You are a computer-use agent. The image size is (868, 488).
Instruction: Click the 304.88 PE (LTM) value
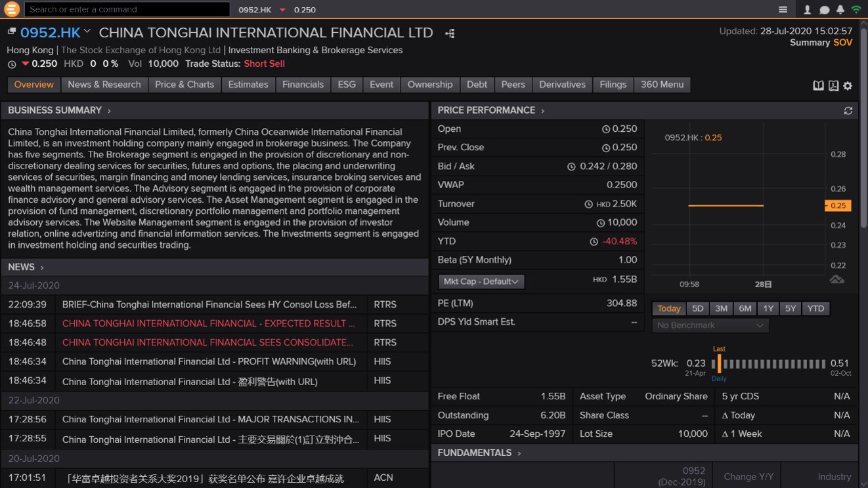click(x=622, y=304)
